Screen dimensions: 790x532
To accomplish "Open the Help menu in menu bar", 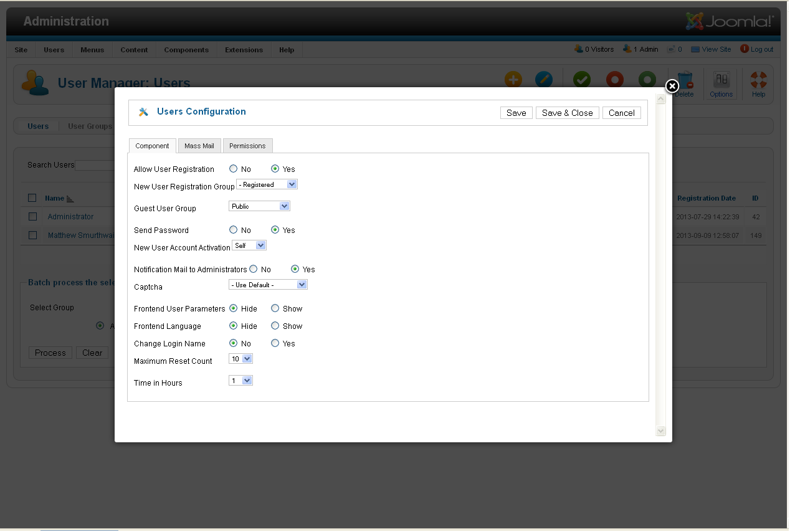I will (x=287, y=50).
